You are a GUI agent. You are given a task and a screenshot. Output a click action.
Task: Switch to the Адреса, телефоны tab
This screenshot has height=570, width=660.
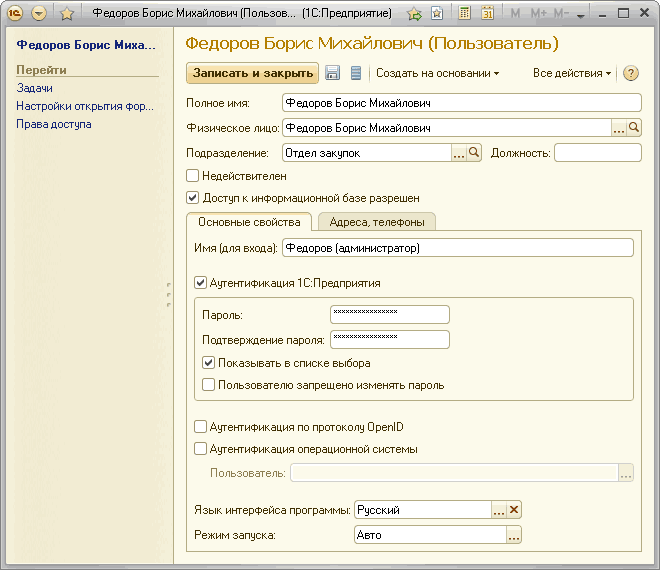click(376, 222)
